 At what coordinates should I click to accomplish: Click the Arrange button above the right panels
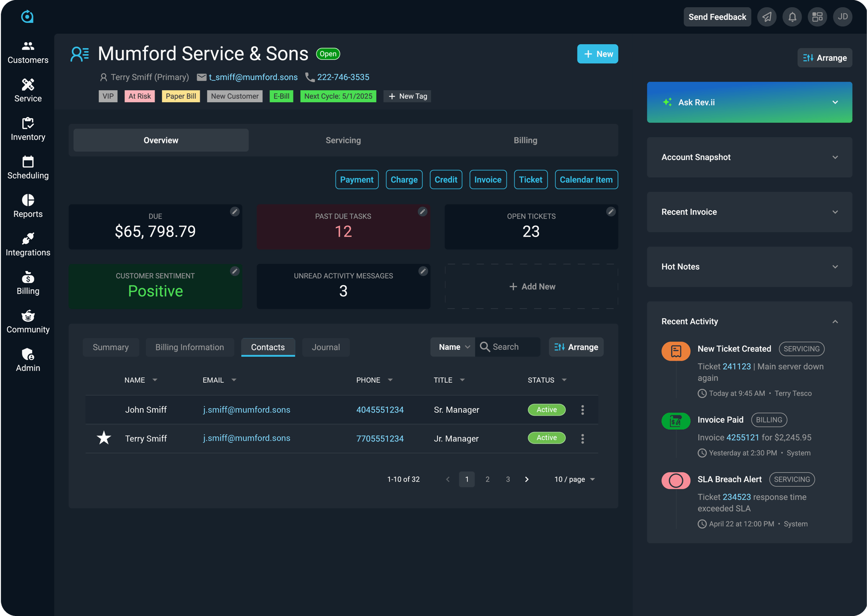(825, 58)
